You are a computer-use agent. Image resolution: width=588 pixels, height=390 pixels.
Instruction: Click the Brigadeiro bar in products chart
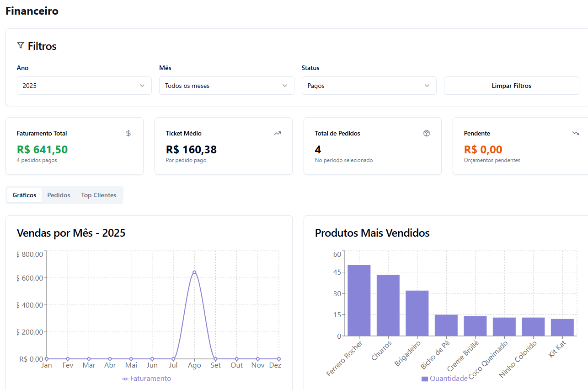(x=417, y=313)
